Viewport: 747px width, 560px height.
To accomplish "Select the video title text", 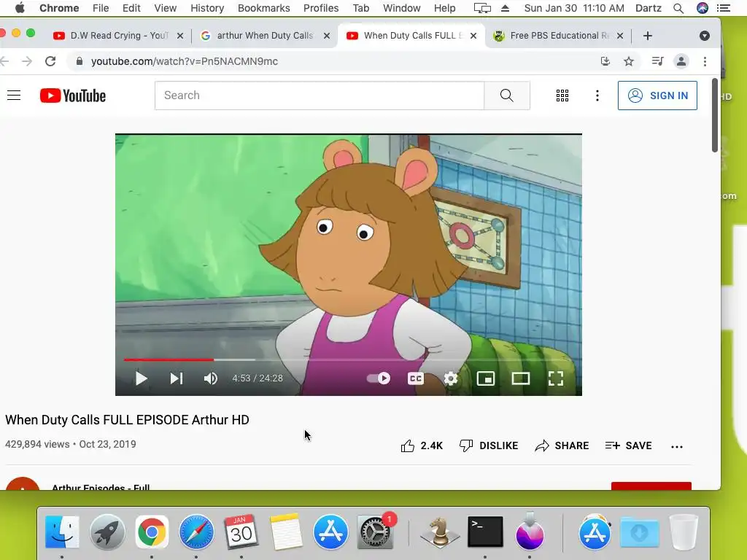I will [x=127, y=420].
